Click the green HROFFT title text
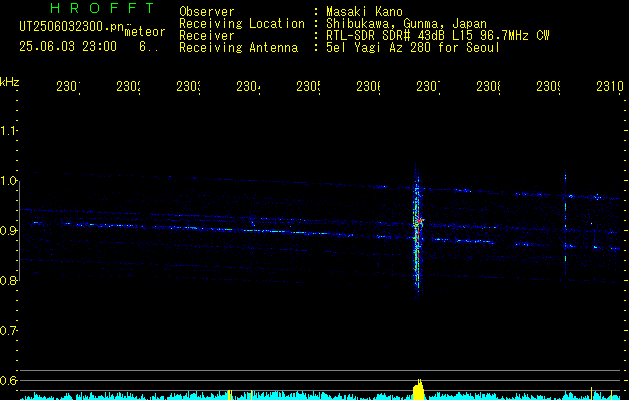This screenshot has width=629, height=400. point(103,8)
